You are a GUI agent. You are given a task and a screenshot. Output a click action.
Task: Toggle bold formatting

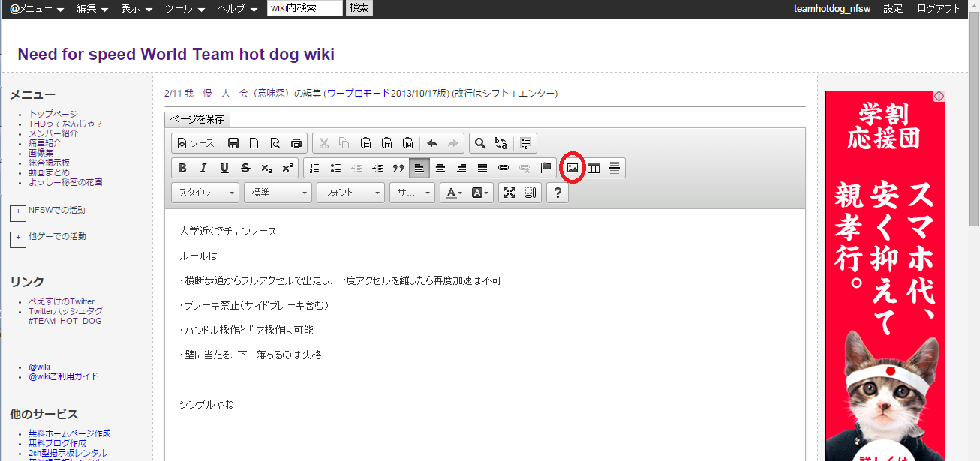tap(182, 168)
